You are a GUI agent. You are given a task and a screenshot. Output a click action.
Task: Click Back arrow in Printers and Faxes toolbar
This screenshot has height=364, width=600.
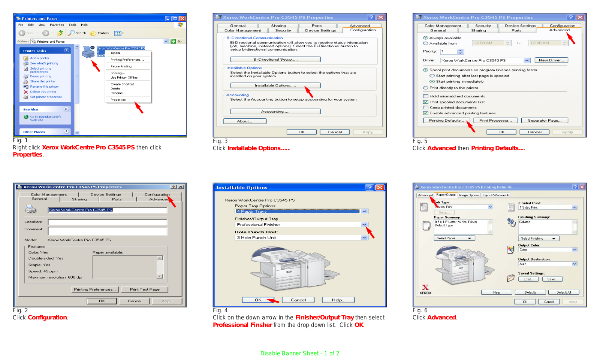tap(22, 33)
